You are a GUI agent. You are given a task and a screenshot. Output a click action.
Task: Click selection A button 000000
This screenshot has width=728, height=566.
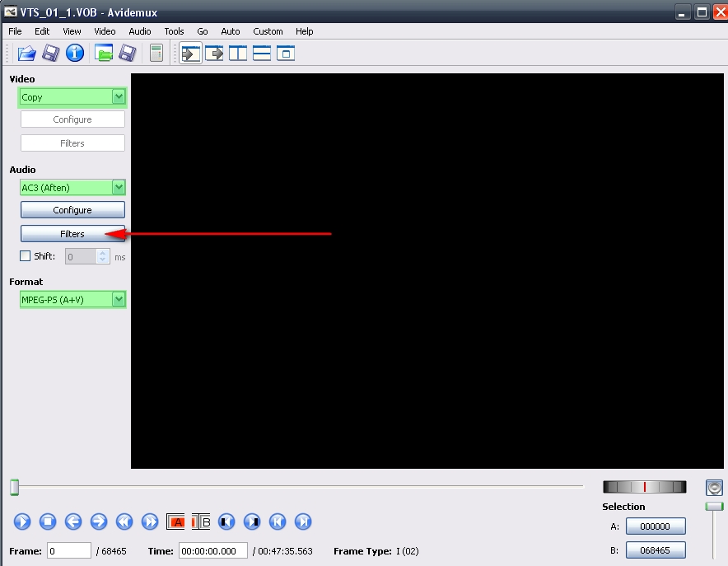tap(655, 526)
